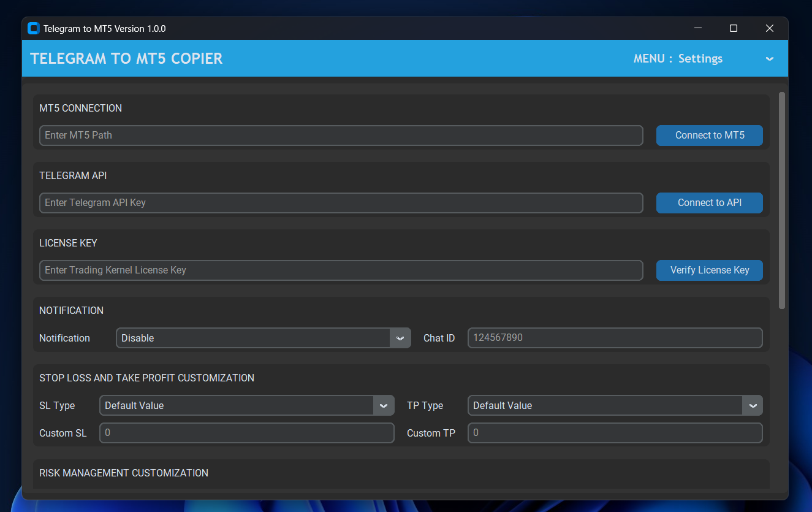Open the MENU Settings dropdown

pyautogui.click(x=704, y=58)
